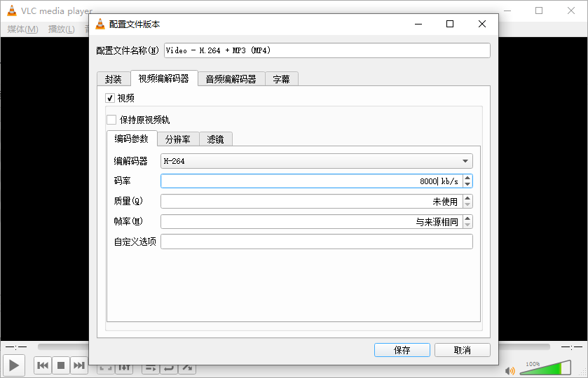588x378 pixels.
Task: Skip to previous track in VLC
Action: pos(43,365)
